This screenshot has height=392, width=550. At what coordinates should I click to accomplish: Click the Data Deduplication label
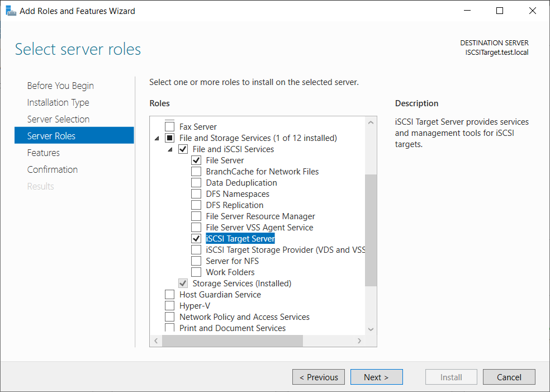241,182
